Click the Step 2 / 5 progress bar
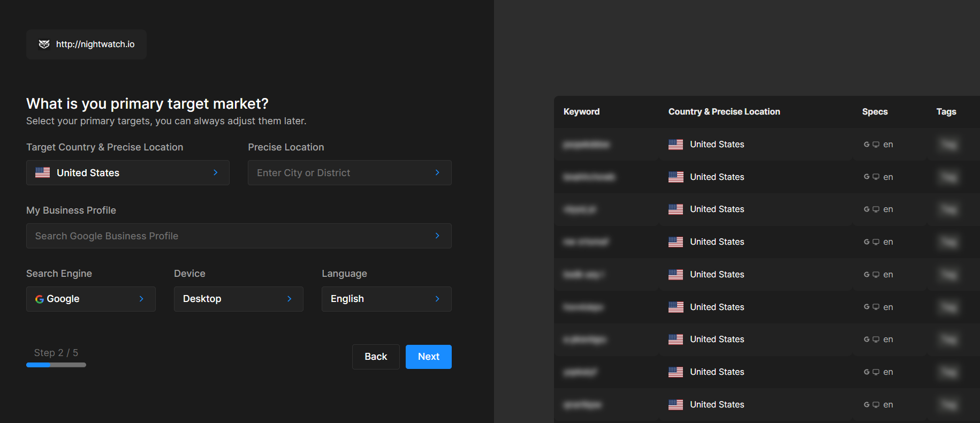Screen dimensions: 980x423 tap(56, 365)
